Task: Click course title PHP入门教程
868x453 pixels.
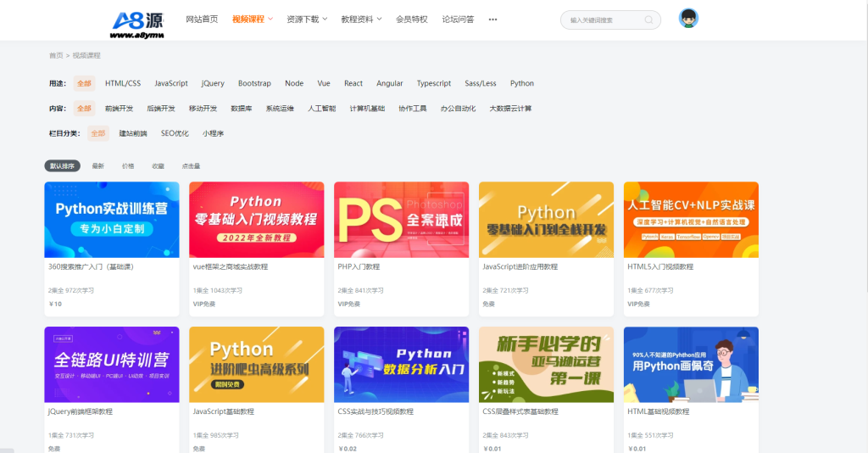Action: (359, 267)
